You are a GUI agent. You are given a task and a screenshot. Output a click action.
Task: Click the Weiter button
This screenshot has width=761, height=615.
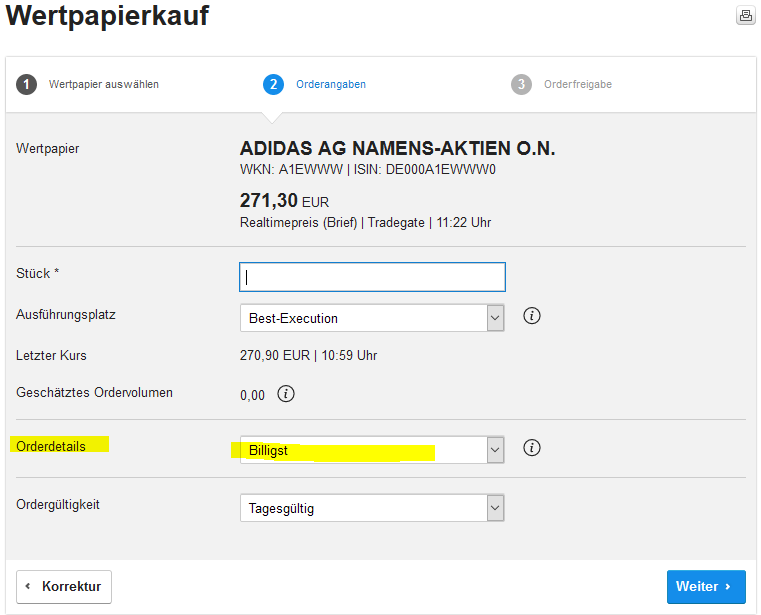click(x=706, y=586)
